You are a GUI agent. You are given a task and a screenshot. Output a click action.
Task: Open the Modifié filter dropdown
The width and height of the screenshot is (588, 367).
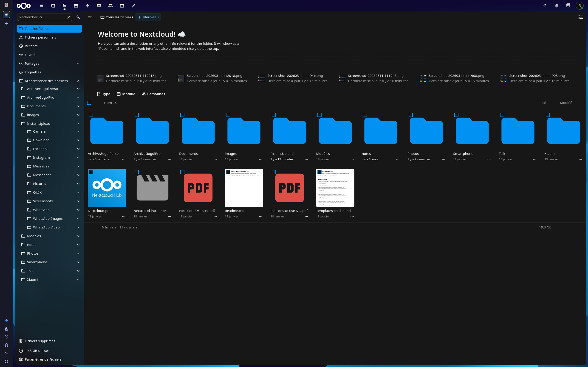126,94
